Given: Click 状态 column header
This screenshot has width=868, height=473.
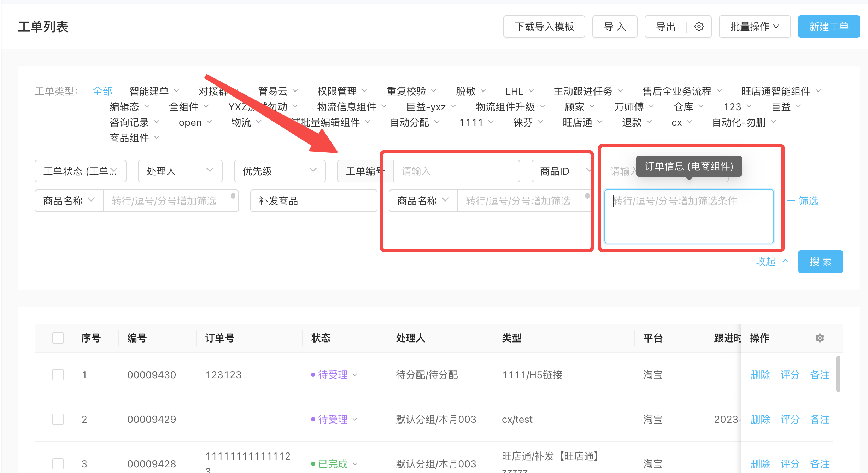Looking at the screenshot, I should [321, 338].
